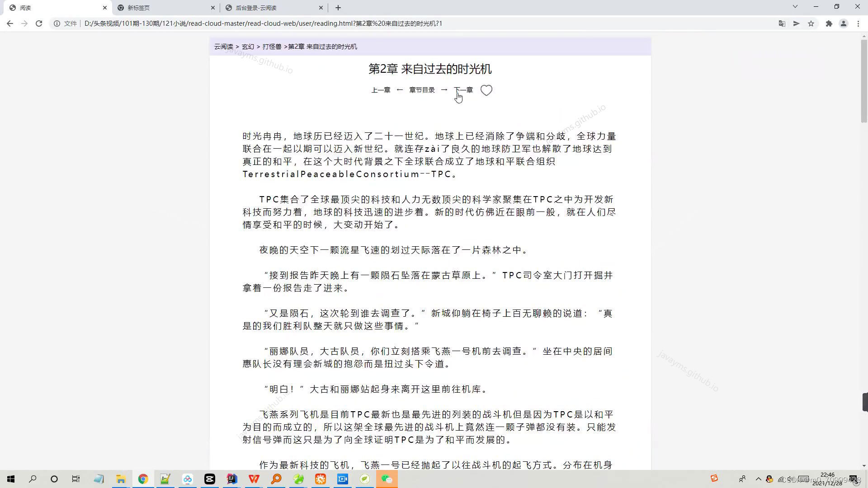Click the send-to-device arrow icon
The width and height of the screenshot is (868, 488).
click(x=797, y=23)
